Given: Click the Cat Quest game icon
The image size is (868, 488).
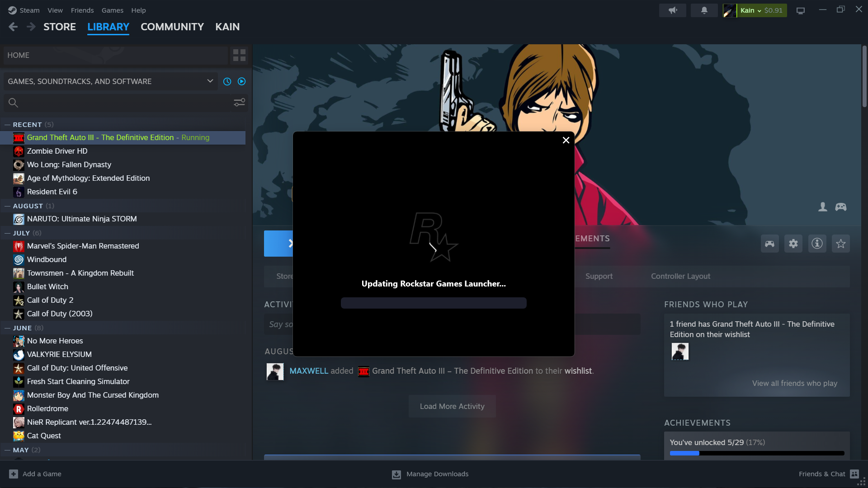Looking at the screenshot, I should tap(19, 436).
